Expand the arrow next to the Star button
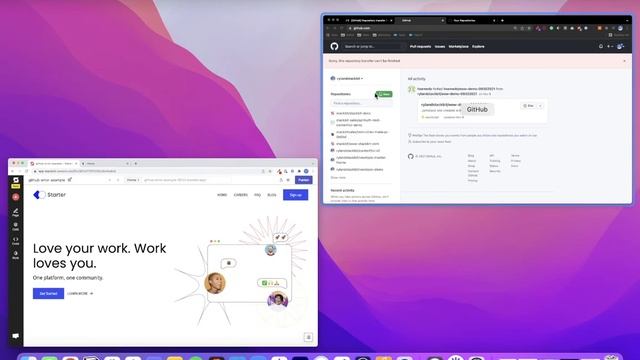This screenshot has width=640, height=360. point(540,106)
